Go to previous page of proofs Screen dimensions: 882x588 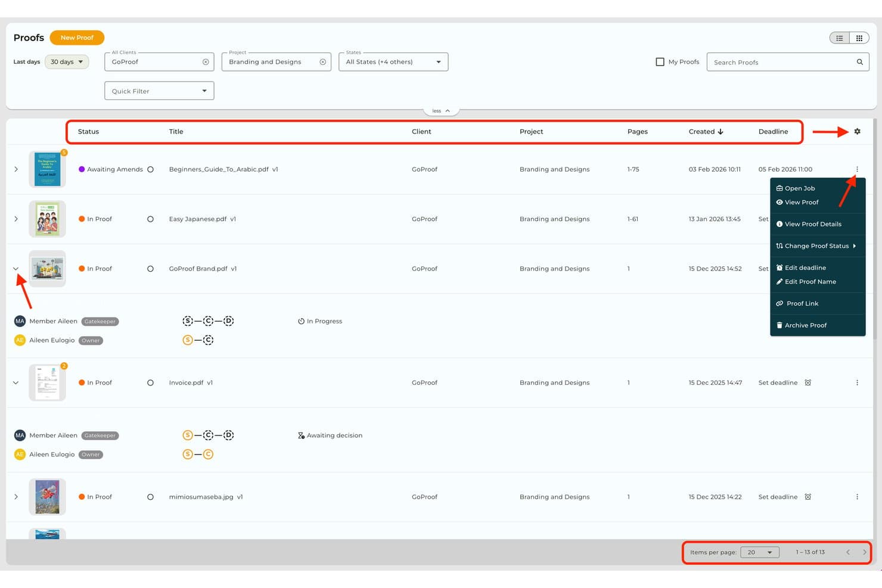click(x=847, y=552)
